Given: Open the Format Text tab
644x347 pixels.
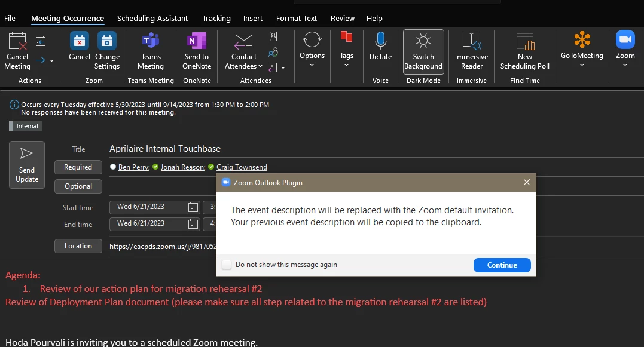Looking at the screenshot, I should click(x=297, y=18).
